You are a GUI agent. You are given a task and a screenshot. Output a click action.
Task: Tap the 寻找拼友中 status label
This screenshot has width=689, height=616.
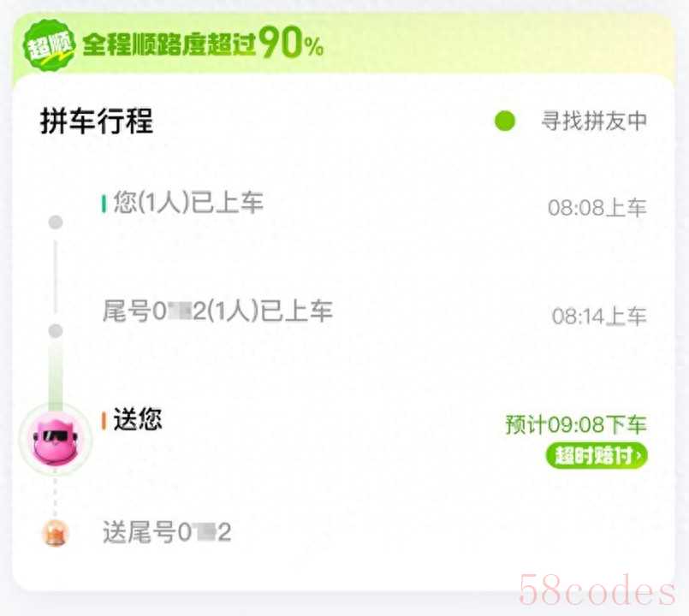click(x=594, y=121)
